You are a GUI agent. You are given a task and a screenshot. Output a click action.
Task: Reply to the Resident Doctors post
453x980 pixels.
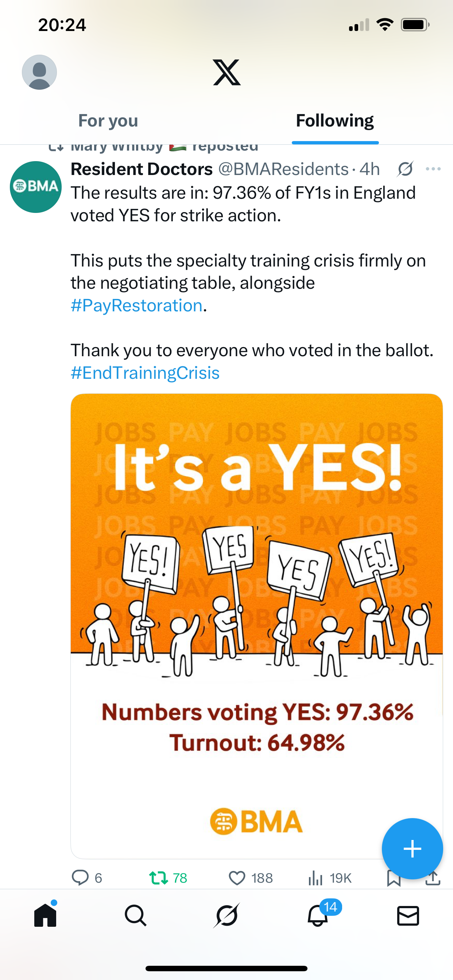tap(81, 878)
